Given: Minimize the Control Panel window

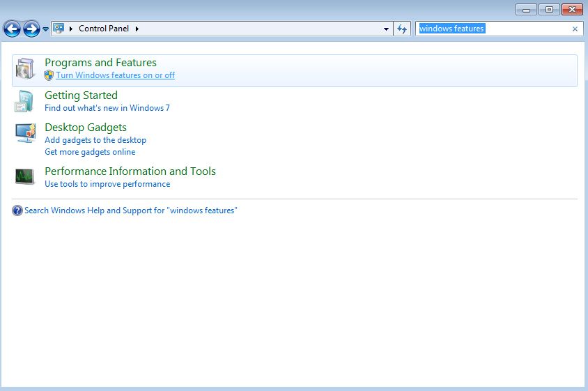Looking at the screenshot, I should (x=526, y=10).
